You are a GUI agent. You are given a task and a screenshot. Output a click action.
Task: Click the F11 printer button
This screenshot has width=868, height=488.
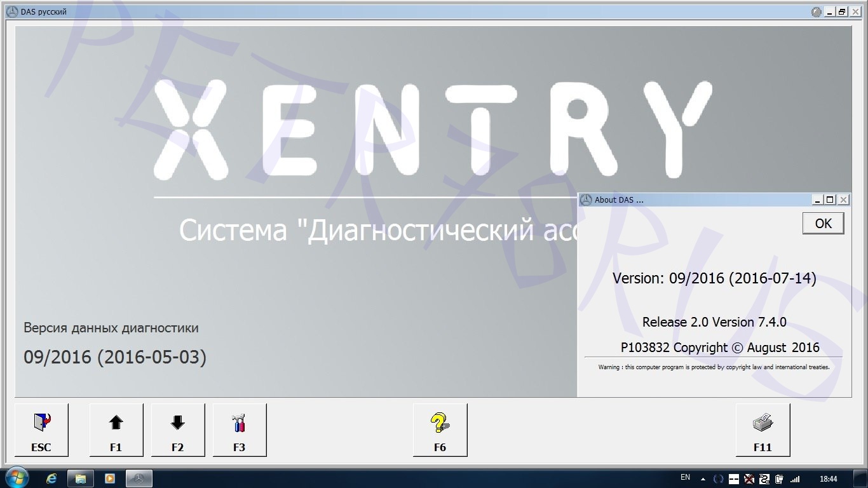point(763,430)
